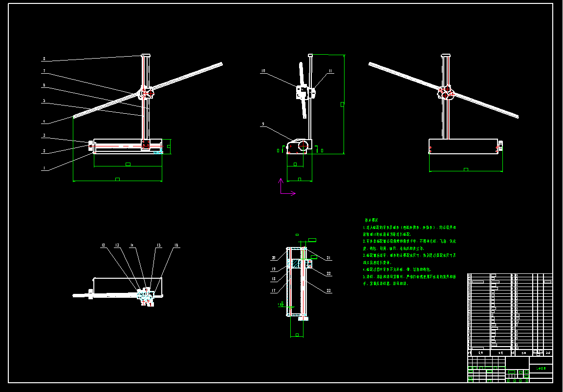The image size is (563, 392).
Task: Select the green technical requirements heading text
Action: tap(371, 220)
